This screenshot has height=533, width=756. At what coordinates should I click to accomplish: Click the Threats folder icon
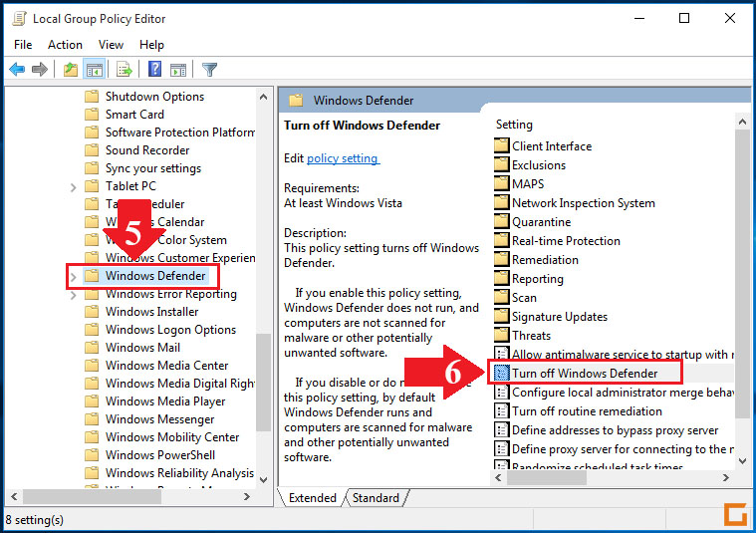point(501,335)
